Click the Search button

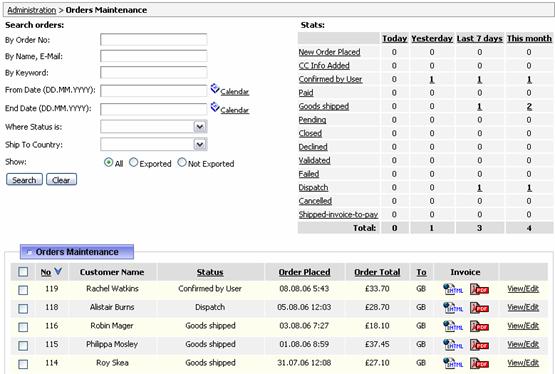[24, 180]
